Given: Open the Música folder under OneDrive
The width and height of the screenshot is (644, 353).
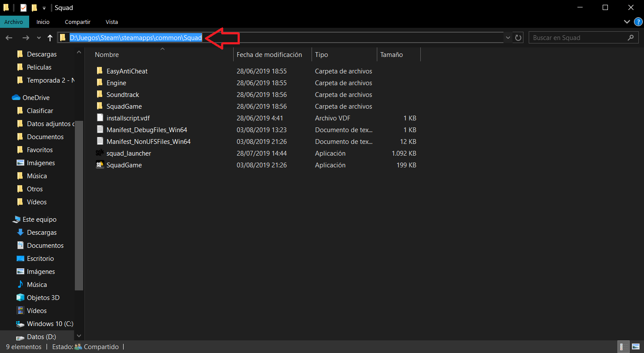Looking at the screenshot, I should click(x=37, y=176).
